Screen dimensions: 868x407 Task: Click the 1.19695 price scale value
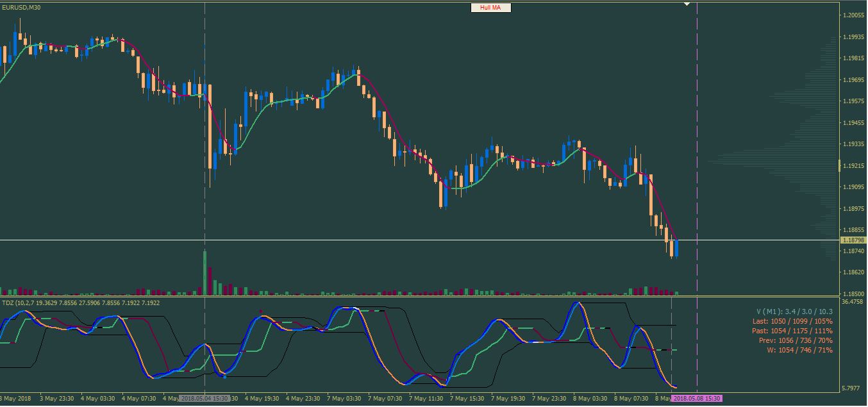coord(854,80)
